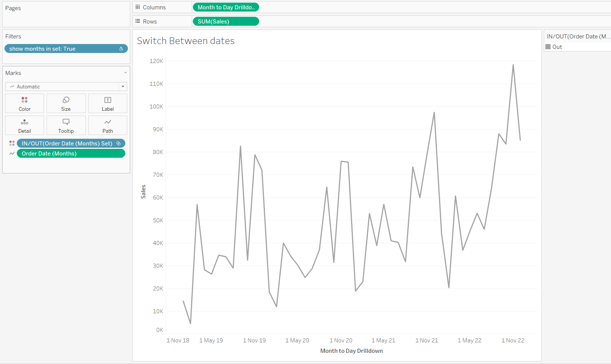Select the Month to Day Drilldown pill
Screen dimensions: 611x364
coord(226,7)
